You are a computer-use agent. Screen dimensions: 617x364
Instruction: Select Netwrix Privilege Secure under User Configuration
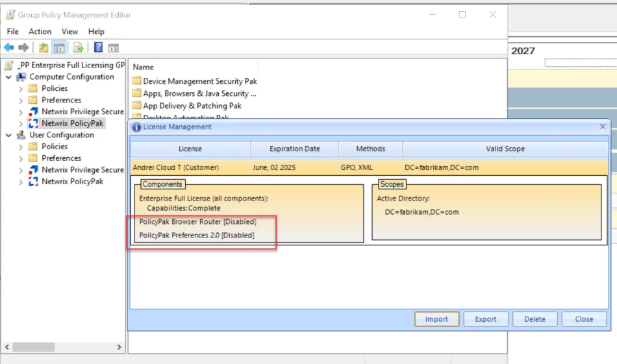pyautogui.click(x=82, y=170)
